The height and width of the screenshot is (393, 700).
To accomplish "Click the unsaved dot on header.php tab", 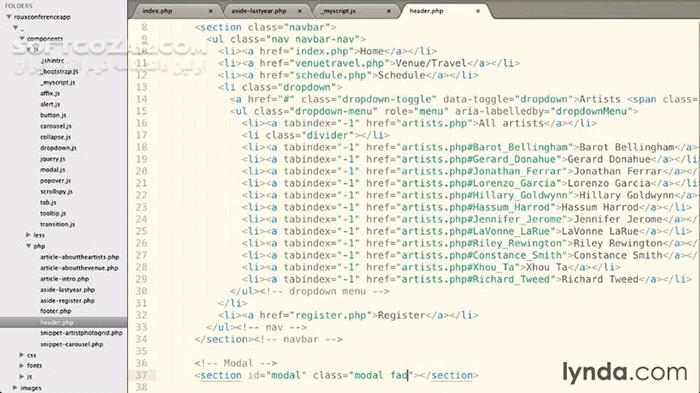I will (x=478, y=11).
